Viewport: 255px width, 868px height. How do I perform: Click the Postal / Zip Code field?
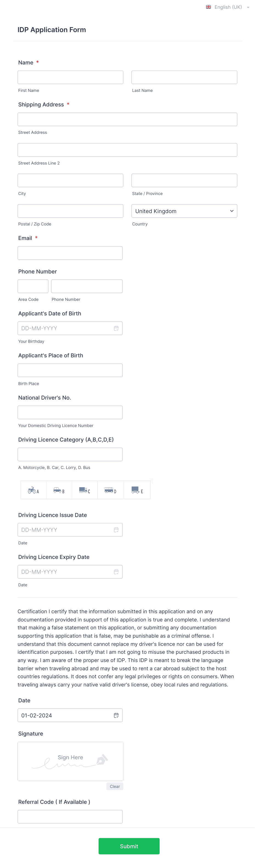tap(70, 211)
